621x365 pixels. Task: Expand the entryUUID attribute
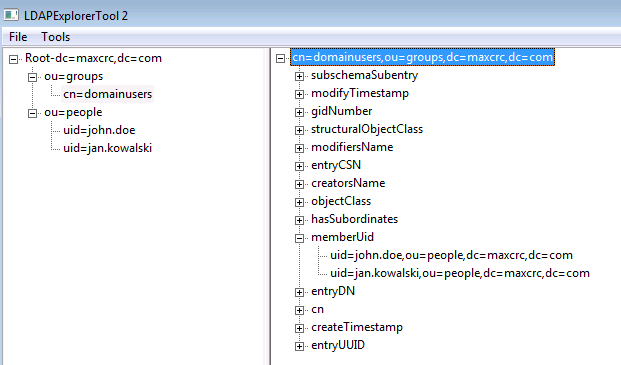[299, 346]
